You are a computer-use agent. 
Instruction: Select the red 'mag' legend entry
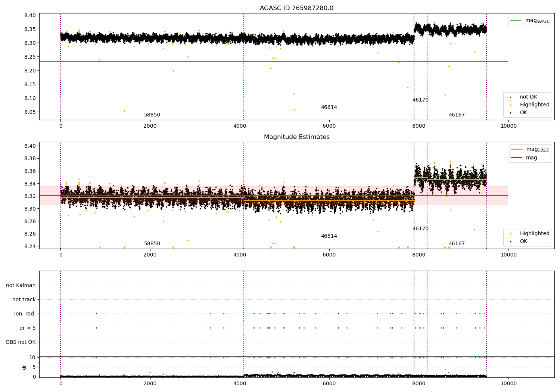click(524, 158)
